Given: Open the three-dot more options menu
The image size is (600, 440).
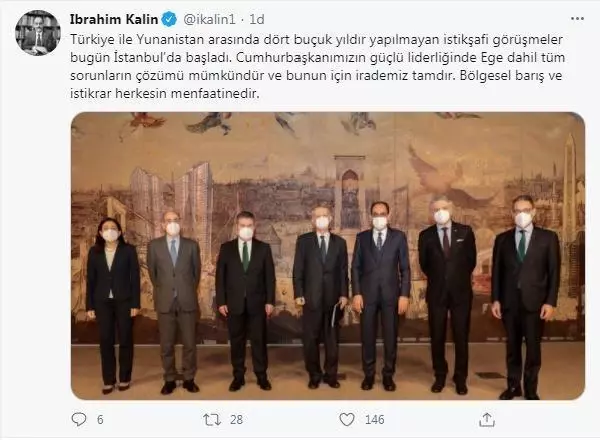Looking at the screenshot, I should tap(577, 19).
